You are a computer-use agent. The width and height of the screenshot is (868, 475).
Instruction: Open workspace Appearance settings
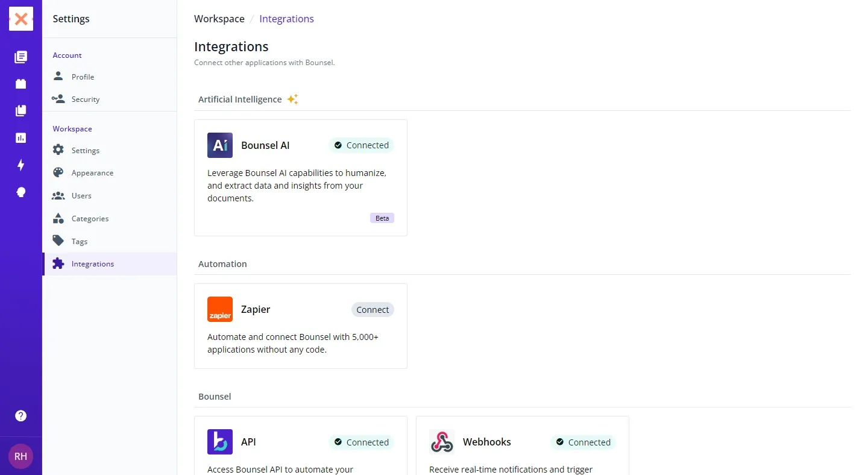pyautogui.click(x=92, y=173)
